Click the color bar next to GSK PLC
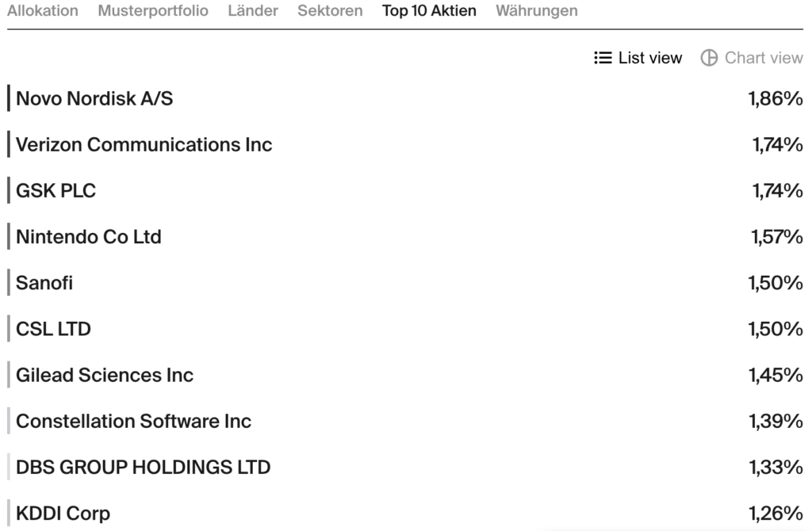812x531 pixels. tap(9, 191)
